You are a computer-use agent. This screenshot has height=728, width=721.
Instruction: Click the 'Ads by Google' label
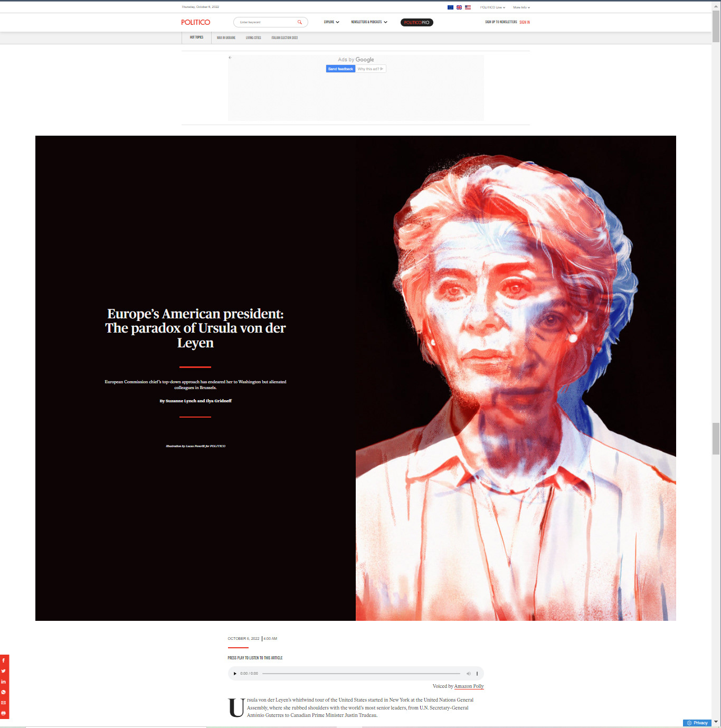pyautogui.click(x=356, y=60)
